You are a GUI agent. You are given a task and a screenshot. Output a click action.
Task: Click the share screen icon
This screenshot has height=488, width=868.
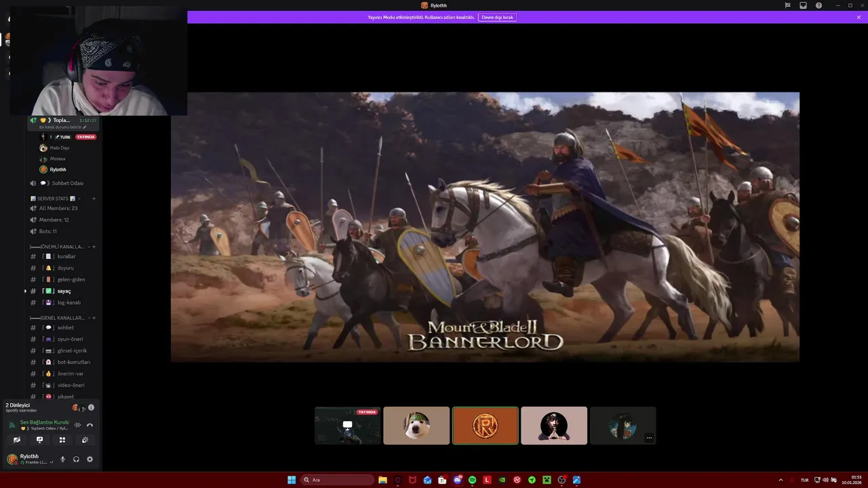click(x=39, y=440)
